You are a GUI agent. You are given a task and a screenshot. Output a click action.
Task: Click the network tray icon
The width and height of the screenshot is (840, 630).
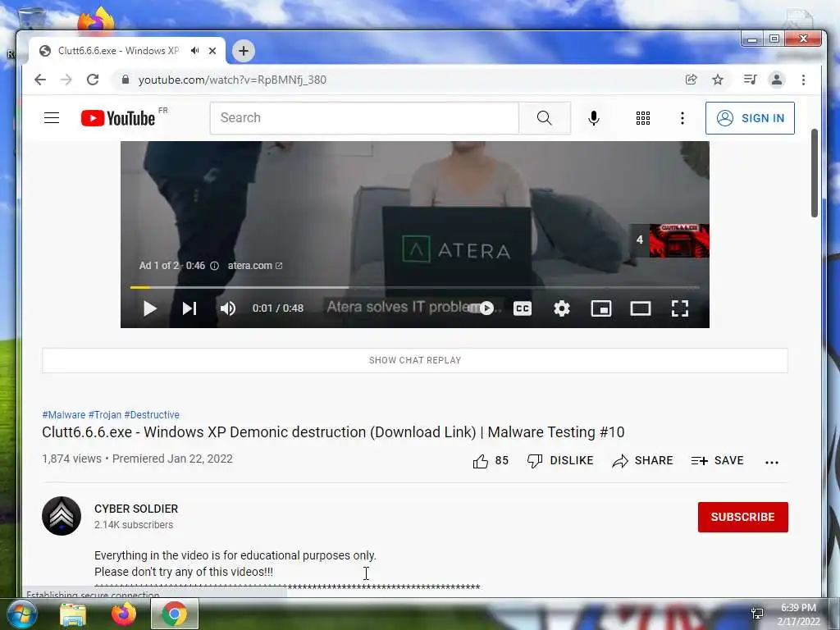click(757, 614)
